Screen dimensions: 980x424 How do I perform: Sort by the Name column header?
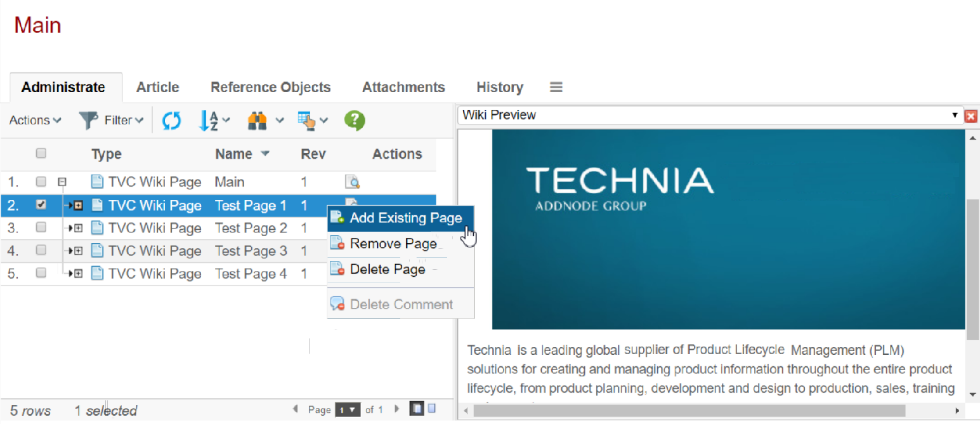click(x=233, y=154)
